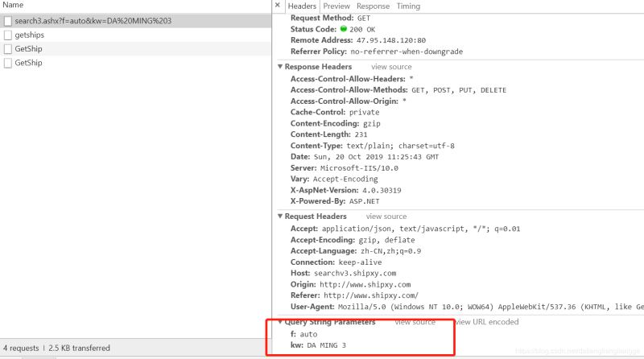The width and height of the screenshot is (644, 359).
Task: Click Access-Control-Allow-Methods header value
Action: click(x=459, y=90)
